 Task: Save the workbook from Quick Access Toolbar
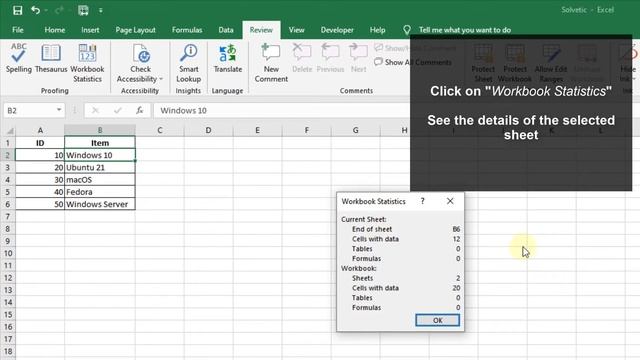(18, 10)
